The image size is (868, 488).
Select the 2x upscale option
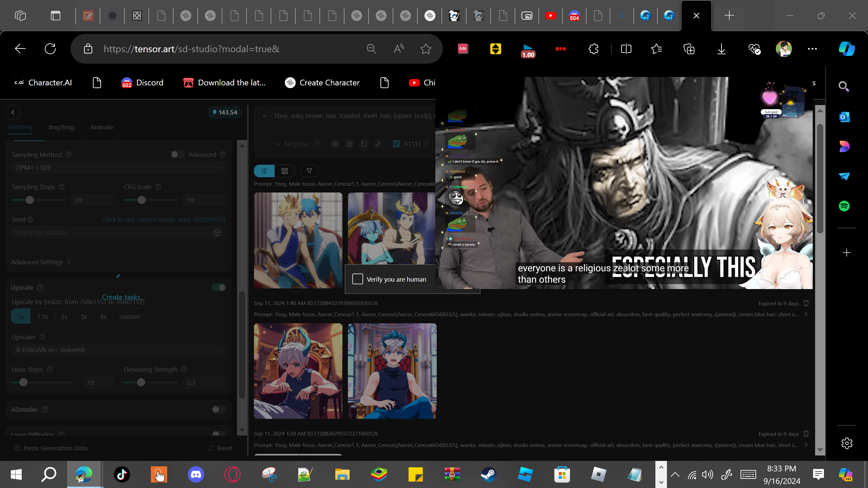pos(64,317)
